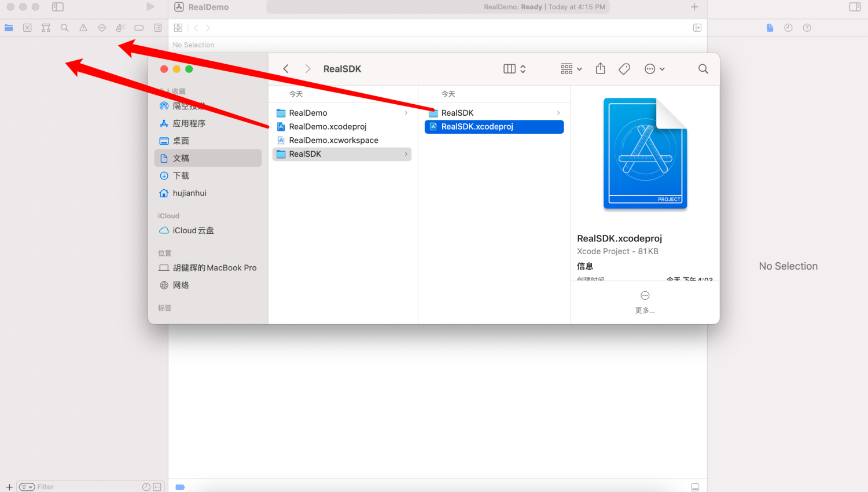The height and width of the screenshot is (492, 868).
Task: Select AirDrop in Finder sidebar
Action: [x=208, y=106]
